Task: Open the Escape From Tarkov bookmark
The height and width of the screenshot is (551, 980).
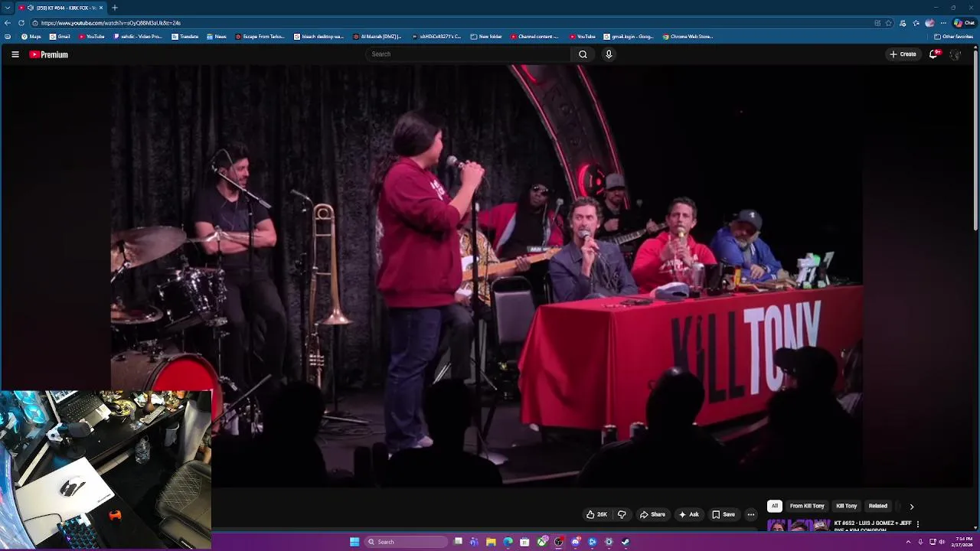Action: pyautogui.click(x=260, y=37)
